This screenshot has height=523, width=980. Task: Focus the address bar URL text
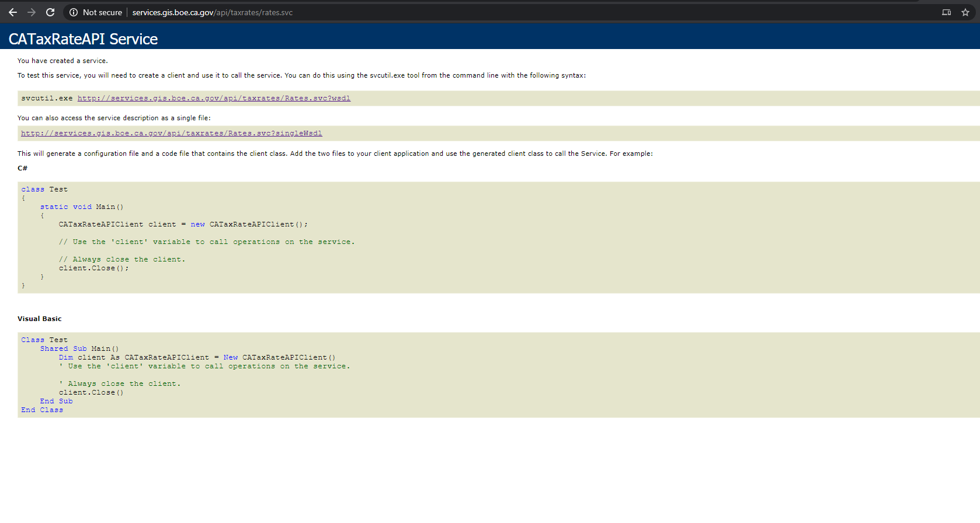click(212, 12)
